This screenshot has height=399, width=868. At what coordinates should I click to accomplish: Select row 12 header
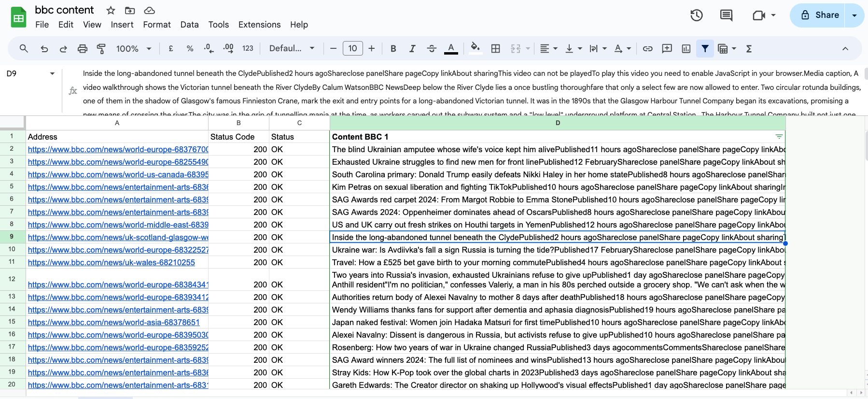click(12, 279)
